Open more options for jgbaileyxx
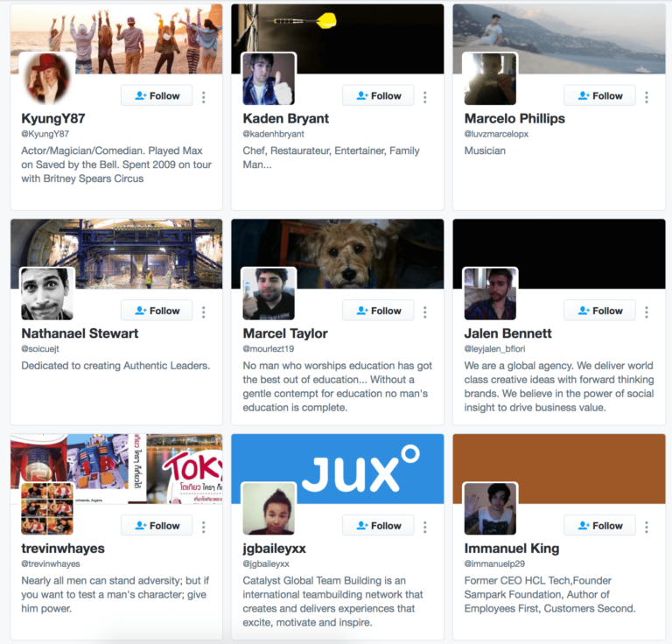The image size is (672, 644). click(x=425, y=527)
